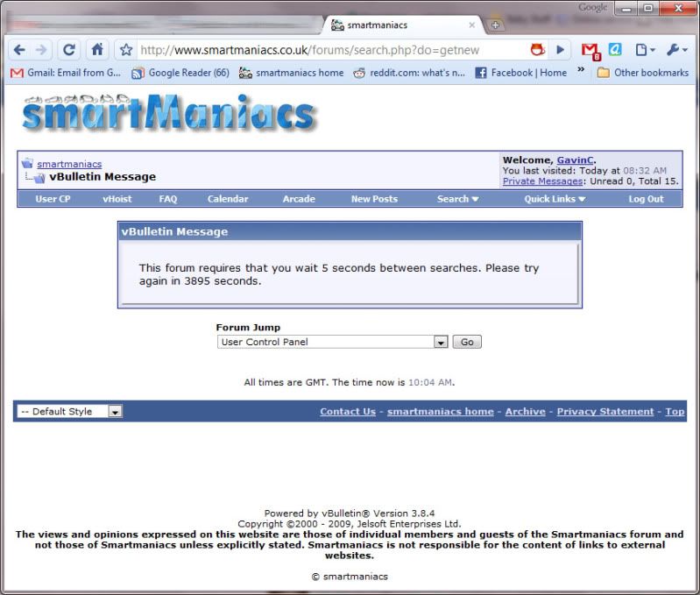
Task: Open the reddit.com bookmark
Action: pyautogui.click(x=409, y=73)
